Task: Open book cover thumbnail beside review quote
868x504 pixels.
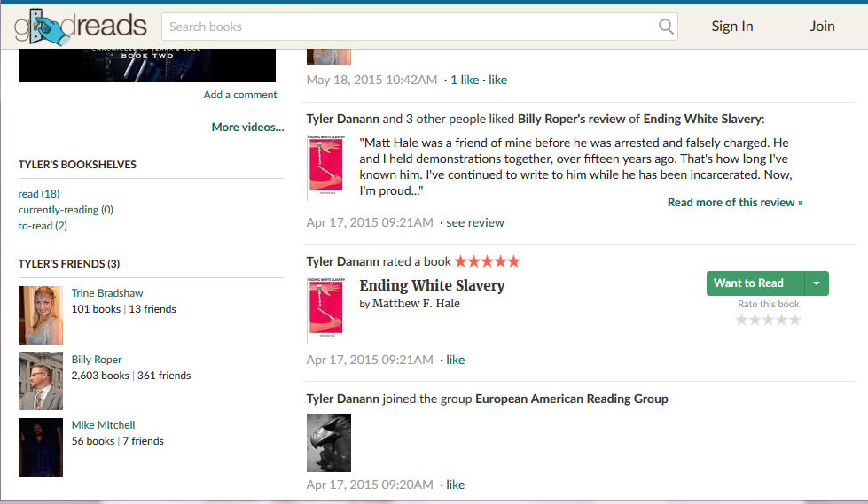Action: coord(326,167)
